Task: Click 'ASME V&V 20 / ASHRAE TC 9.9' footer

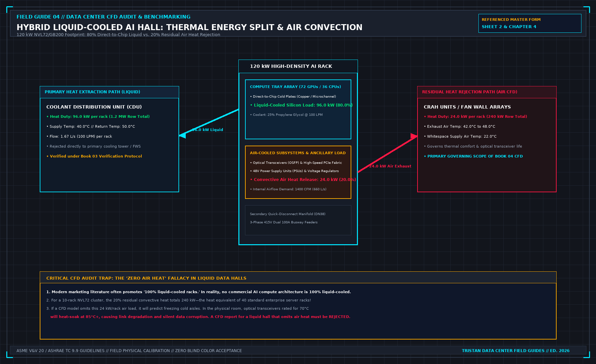Action: (x=129, y=351)
